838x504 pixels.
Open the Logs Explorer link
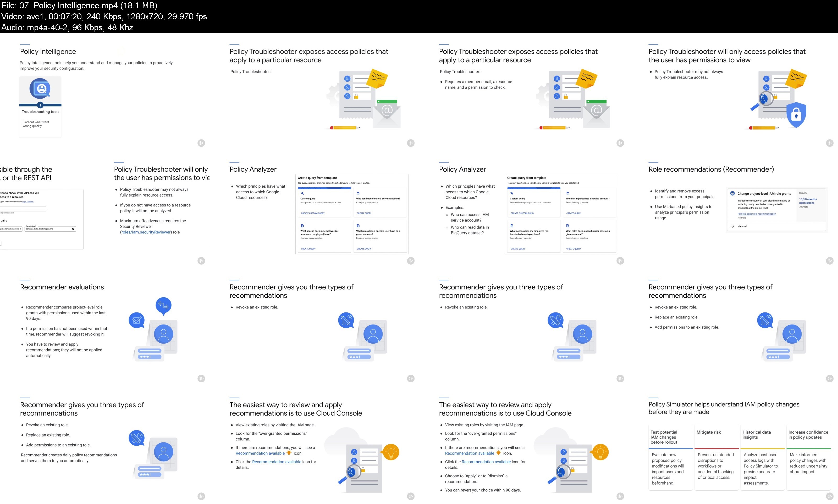(28, 202)
